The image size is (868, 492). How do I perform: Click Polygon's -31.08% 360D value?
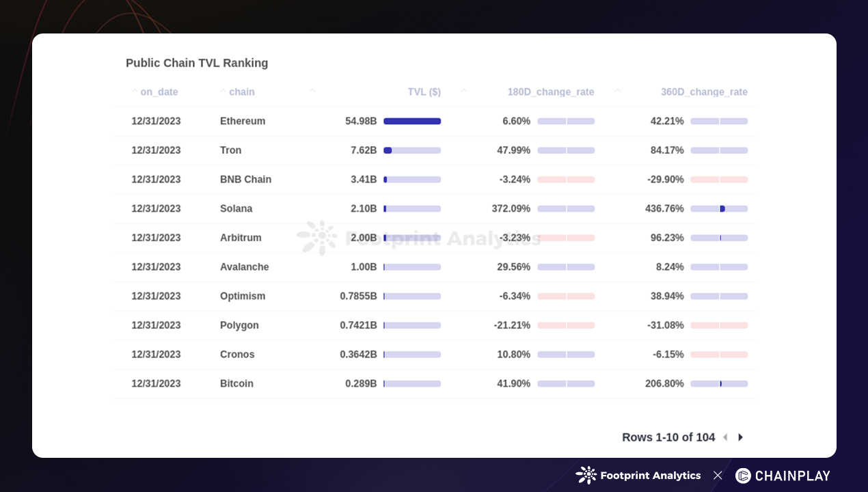pyautogui.click(x=665, y=325)
